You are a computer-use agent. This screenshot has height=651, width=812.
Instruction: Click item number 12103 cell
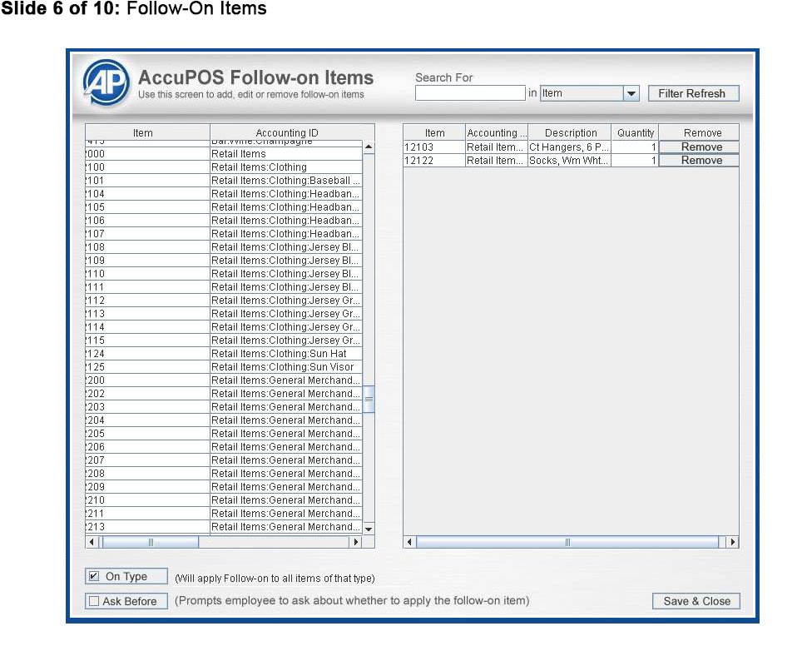[434, 147]
